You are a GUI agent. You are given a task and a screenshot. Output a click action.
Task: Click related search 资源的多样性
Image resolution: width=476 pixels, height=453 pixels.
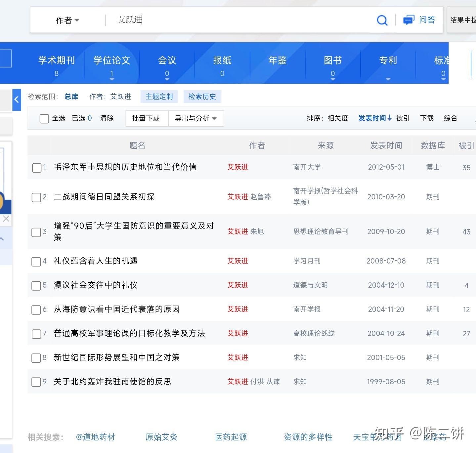click(x=308, y=437)
